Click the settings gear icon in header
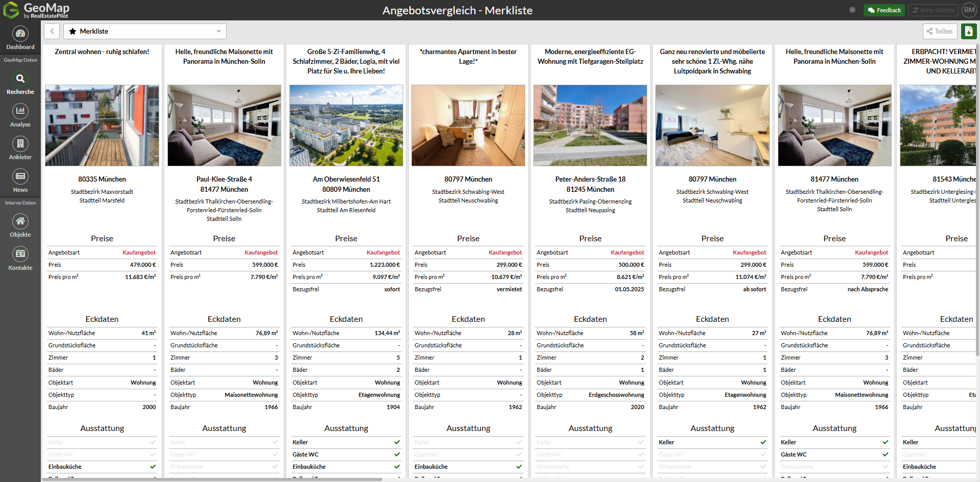Viewport: 980px width, 482px height. click(x=852, y=10)
